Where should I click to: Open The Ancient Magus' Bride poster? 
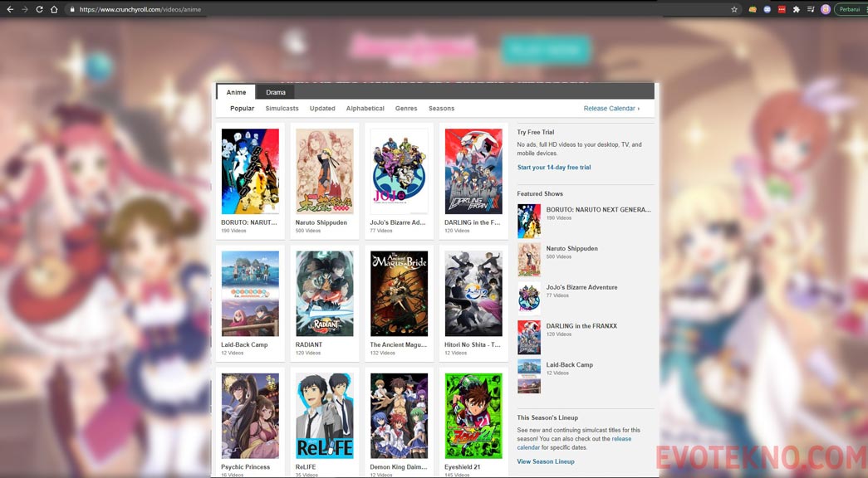[400, 294]
